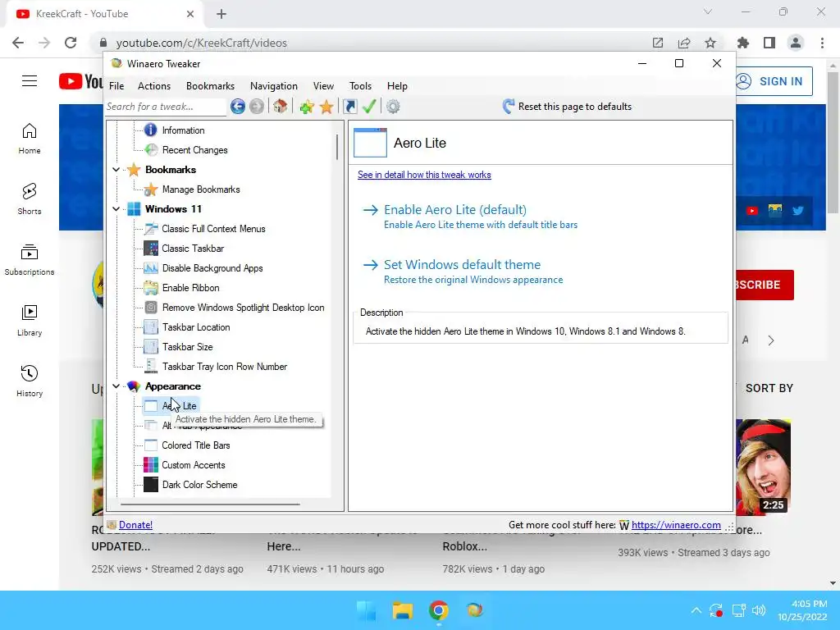Show hidden tray icons chevron

pos(696,610)
